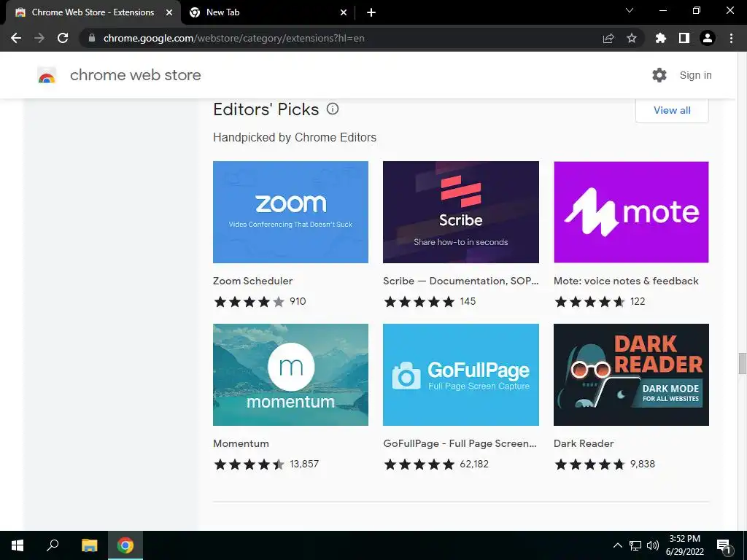Click the chrome web store header text
The width and height of the screenshot is (747, 560).
click(x=135, y=75)
